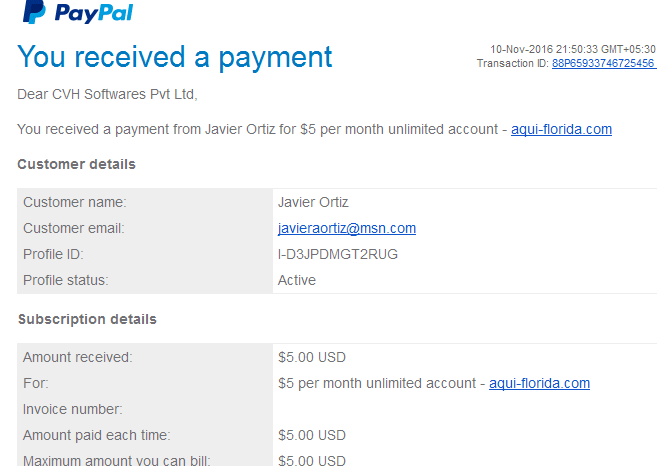The image size is (667, 466).
Task: Open the javieraortiz@msn.com email link
Action: coord(347,228)
